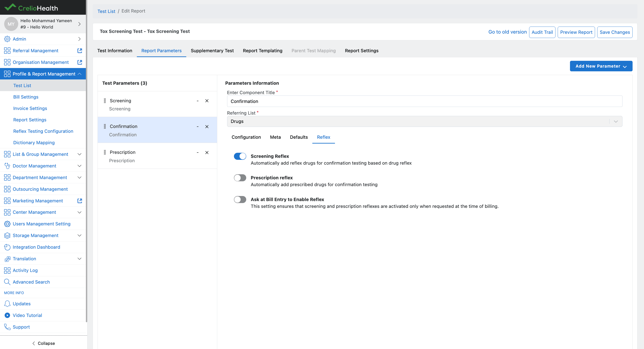
Task: Expand Doctor Management section
Action: 79,166
